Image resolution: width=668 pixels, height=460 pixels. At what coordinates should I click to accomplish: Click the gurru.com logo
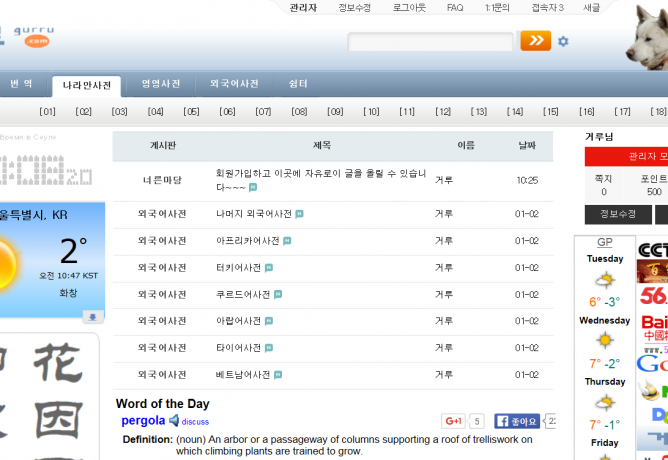[x=34, y=37]
